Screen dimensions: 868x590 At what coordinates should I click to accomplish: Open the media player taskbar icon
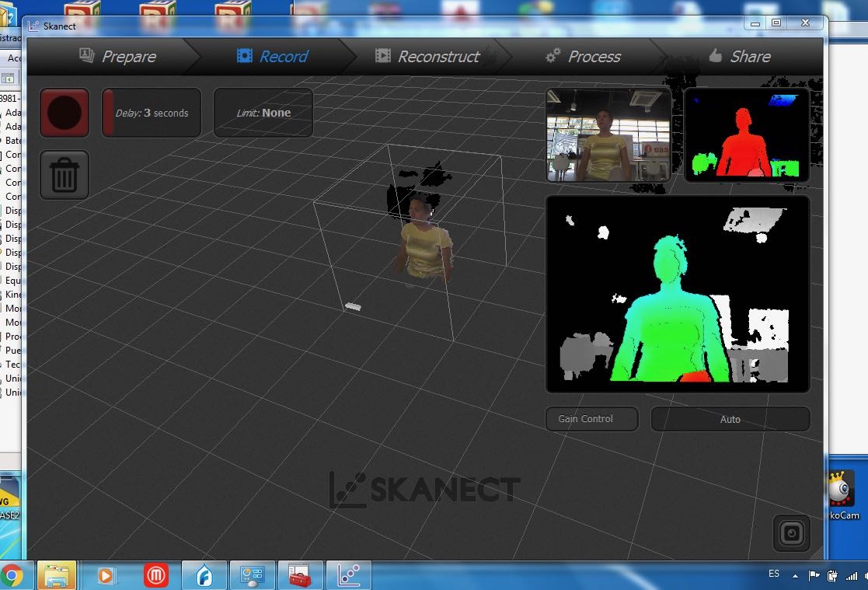(105, 575)
